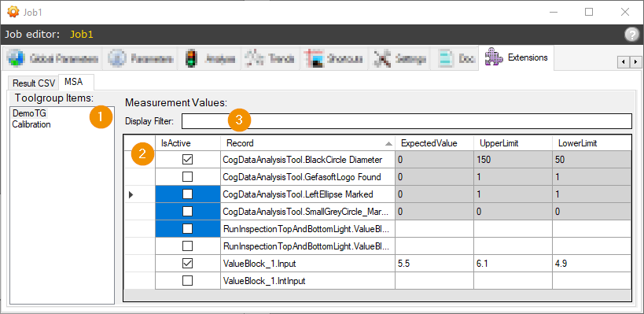Click the UpperLimit column header
This screenshot has width=644, height=314.
[513, 143]
